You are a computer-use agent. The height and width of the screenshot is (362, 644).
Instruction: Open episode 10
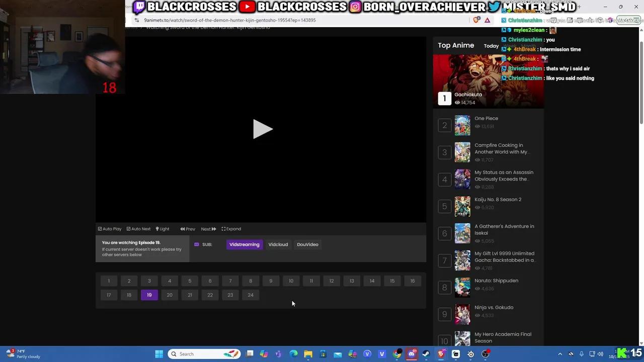pyautogui.click(x=291, y=281)
